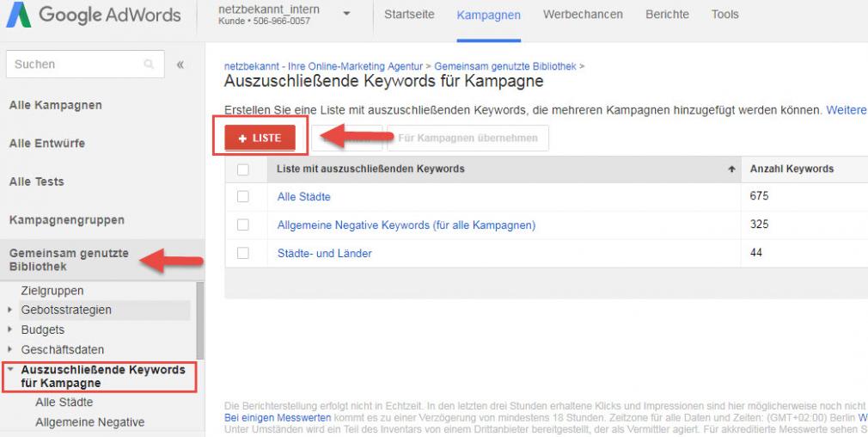Click the search magnifier icon
Screen dimensions: 868x437
coord(149,65)
